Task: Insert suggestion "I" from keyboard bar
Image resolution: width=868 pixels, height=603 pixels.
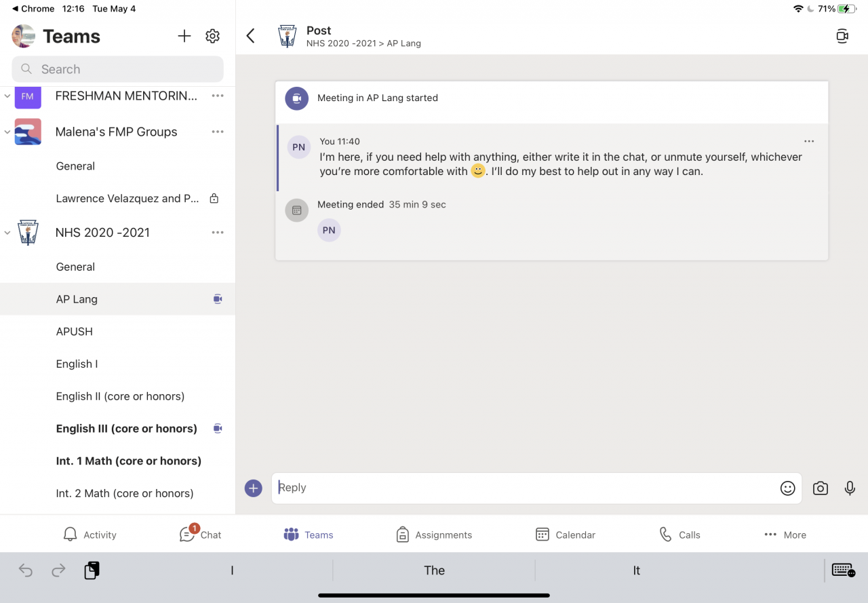Action: click(232, 570)
